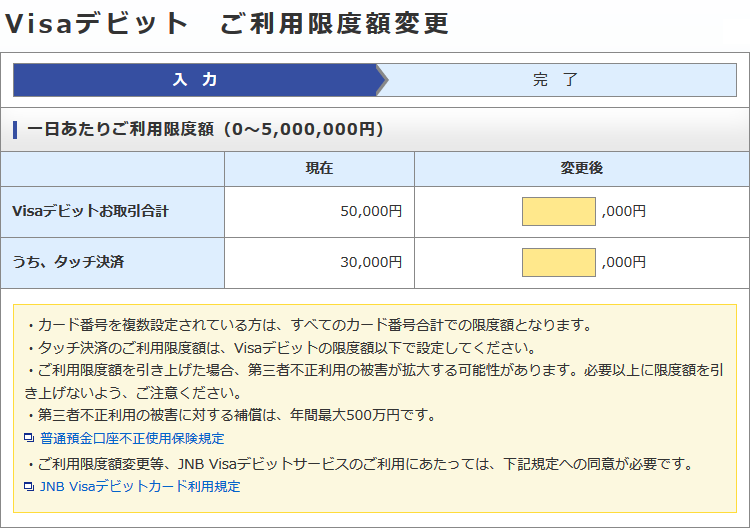The height and width of the screenshot is (528, 750).
Task: Open the JNB Visaデビットカード利用規定 link
Action: (139, 486)
